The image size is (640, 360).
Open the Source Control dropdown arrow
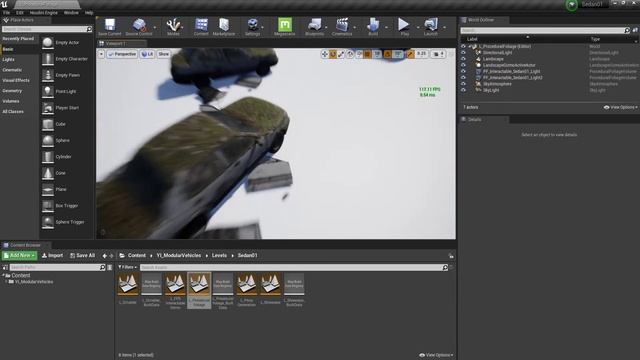(x=155, y=27)
